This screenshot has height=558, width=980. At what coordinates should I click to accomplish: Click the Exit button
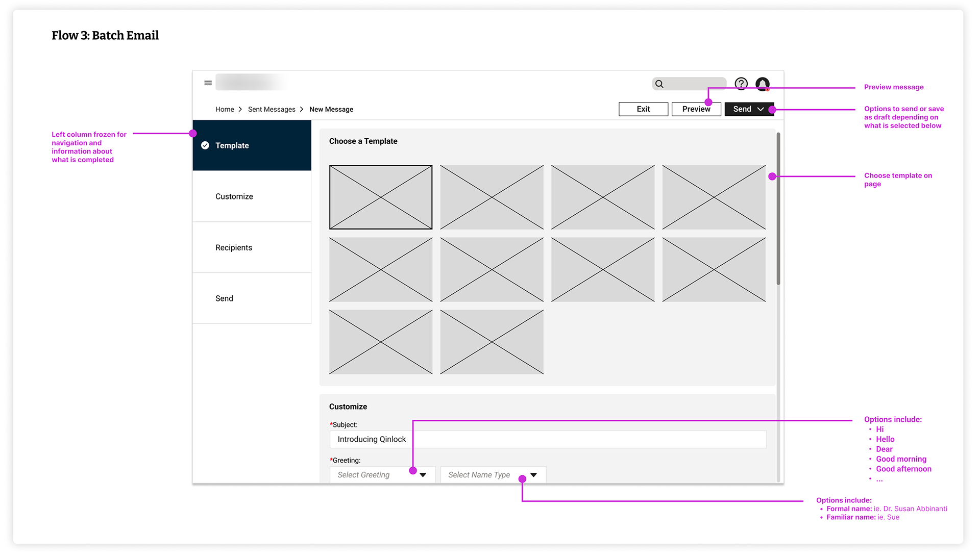(x=643, y=109)
